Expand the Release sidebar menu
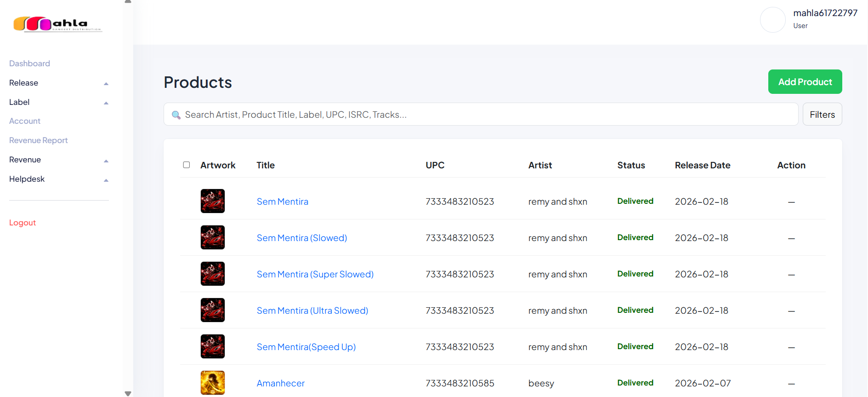The height and width of the screenshot is (397, 868). click(59, 83)
